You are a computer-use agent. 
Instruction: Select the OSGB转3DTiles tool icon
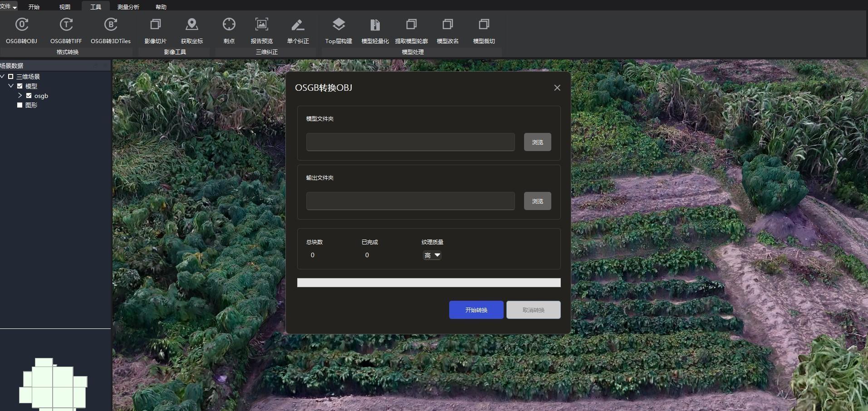coord(110,25)
